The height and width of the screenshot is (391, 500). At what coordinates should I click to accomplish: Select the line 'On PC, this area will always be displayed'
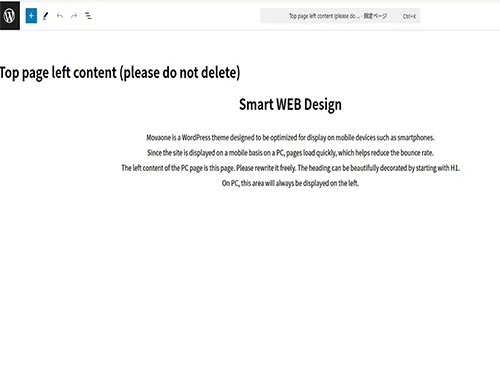[x=290, y=183]
